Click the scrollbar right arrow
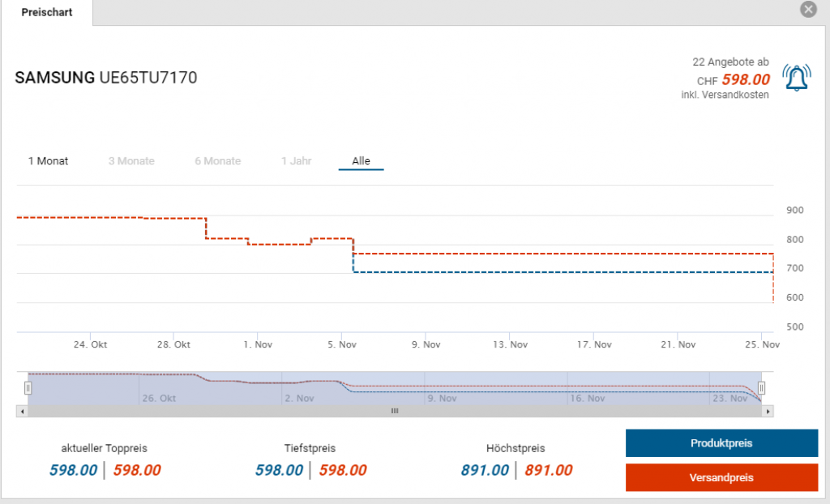This screenshot has height=504, width=830. [768, 411]
